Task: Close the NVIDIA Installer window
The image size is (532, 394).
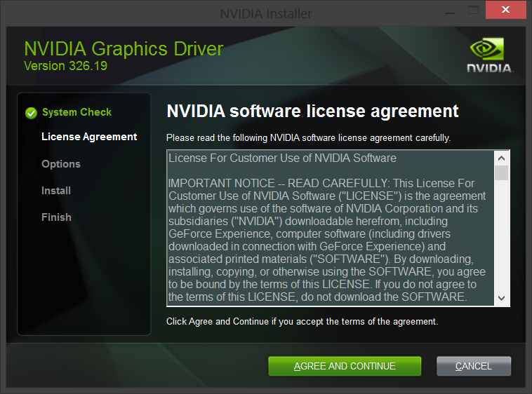Action: [505, 10]
